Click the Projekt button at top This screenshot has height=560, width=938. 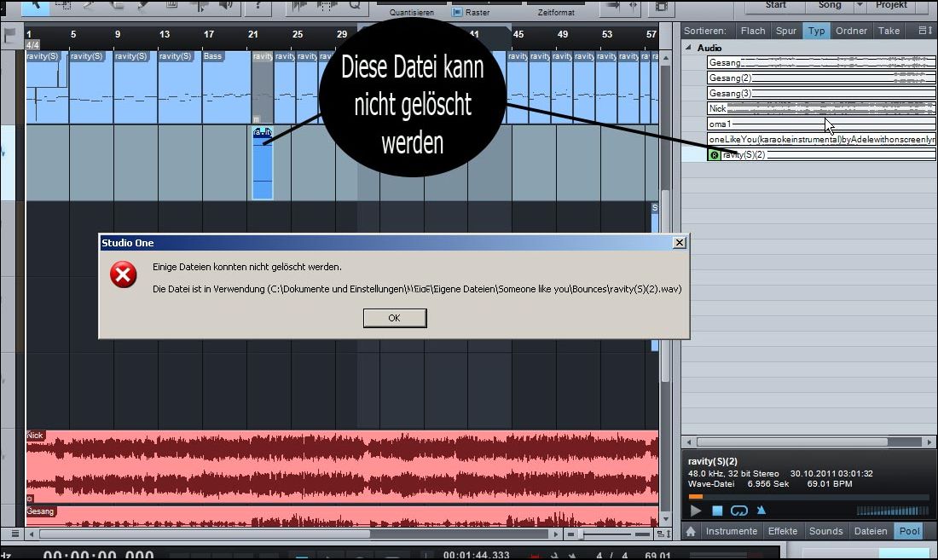click(891, 5)
